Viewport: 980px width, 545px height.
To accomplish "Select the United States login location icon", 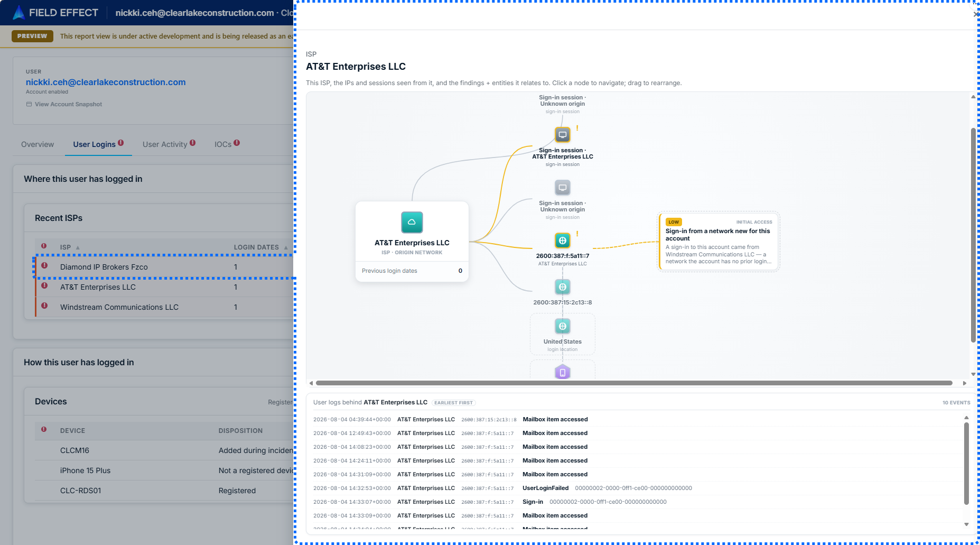I will coord(563,326).
